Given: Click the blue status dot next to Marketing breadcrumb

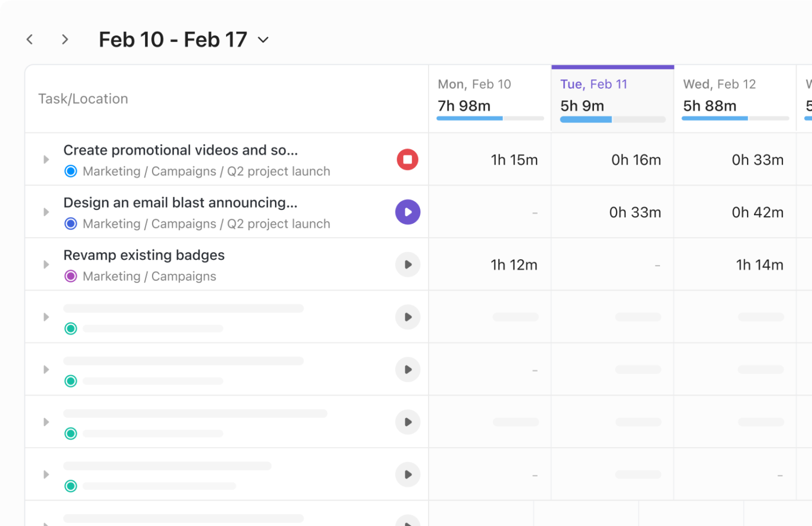Looking at the screenshot, I should click(71, 171).
